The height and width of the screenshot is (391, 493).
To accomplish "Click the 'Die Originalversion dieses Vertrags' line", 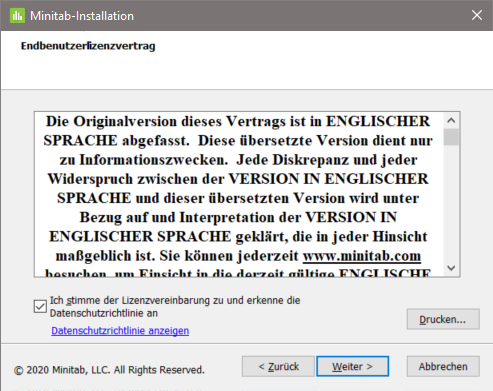I will click(238, 121).
